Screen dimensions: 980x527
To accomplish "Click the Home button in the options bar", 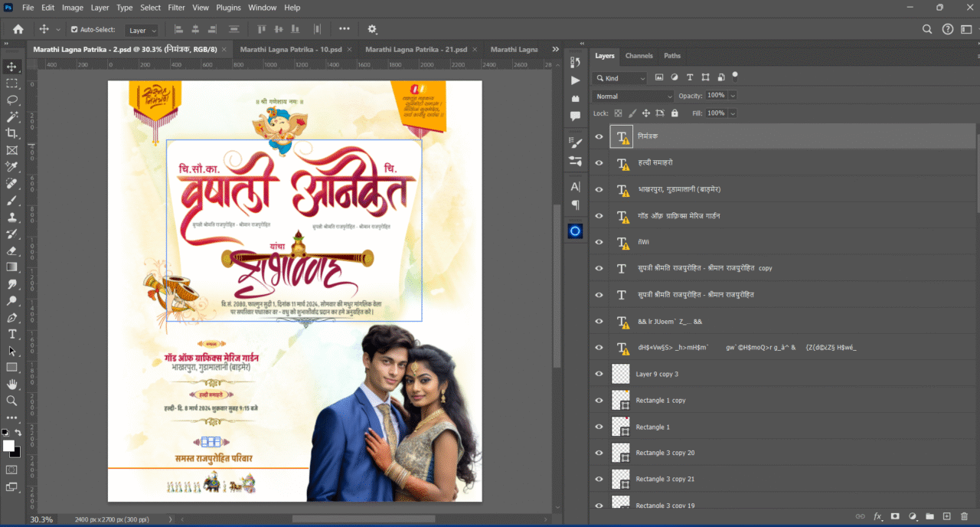I will click(17, 29).
